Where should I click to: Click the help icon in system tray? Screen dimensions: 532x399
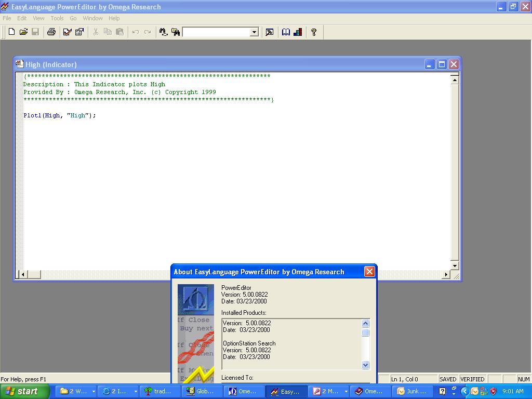[442, 391]
